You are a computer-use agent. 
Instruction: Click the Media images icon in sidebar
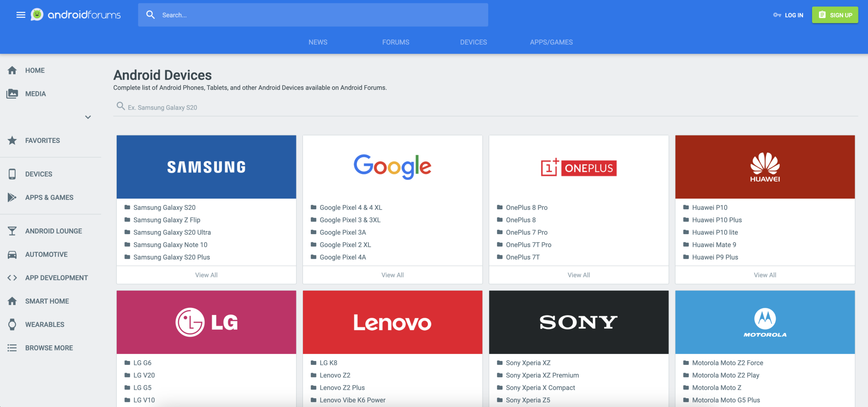12,94
